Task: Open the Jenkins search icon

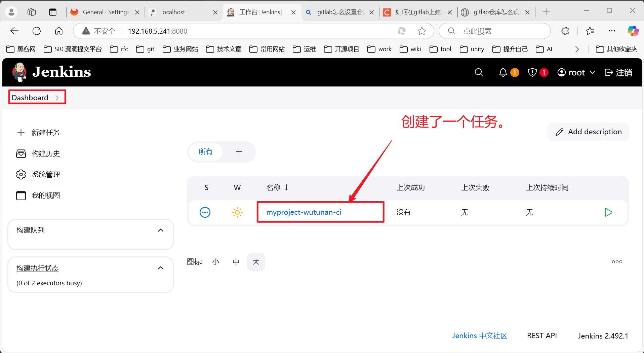Action: pos(479,72)
